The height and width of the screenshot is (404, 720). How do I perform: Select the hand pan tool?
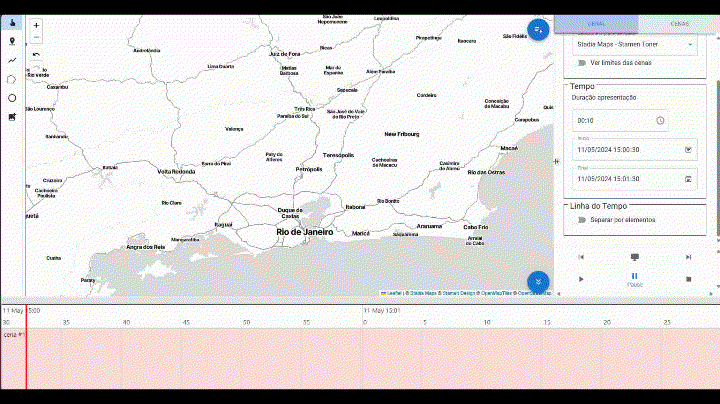pyautogui.click(x=12, y=23)
